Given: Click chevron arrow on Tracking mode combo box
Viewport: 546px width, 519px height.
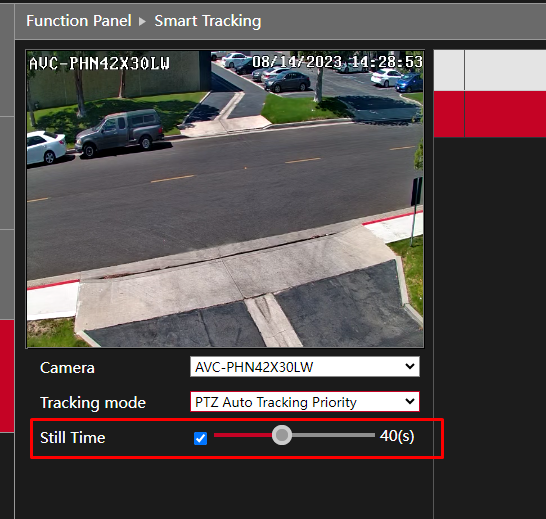Looking at the screenshot, I should (x=410, y=401).
